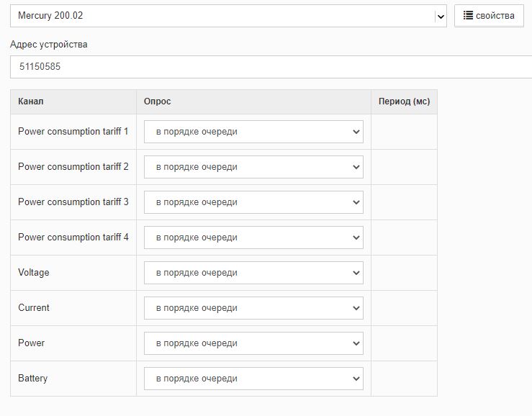Open polling dropdown for Power consumption tariff 2

pyautogui.click(x=253, y=167)
